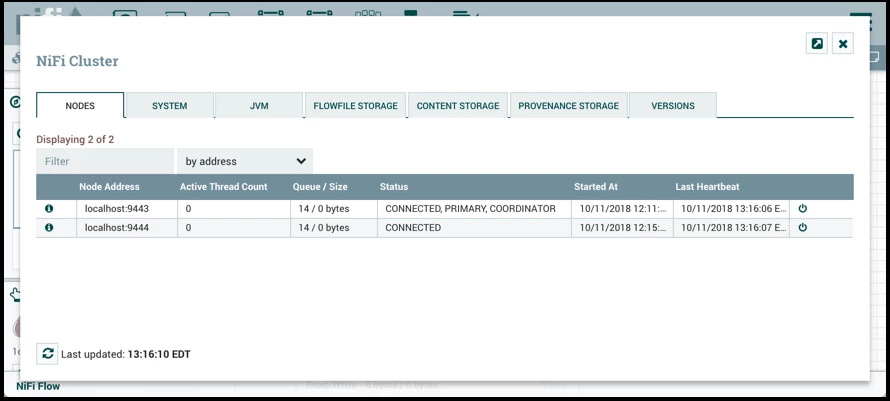This screenshot has width=890, height=401.
Task: Sort by Node Address column header
Action: point(110,186)
